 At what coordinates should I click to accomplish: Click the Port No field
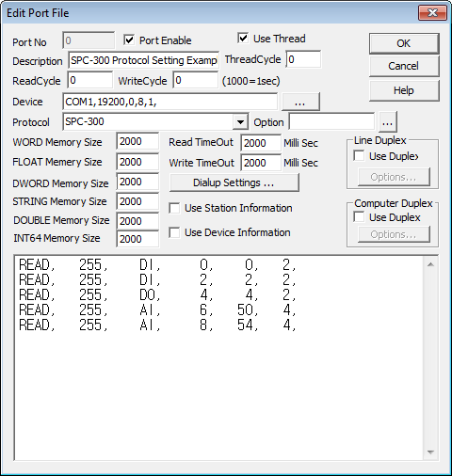pos(89,40)
